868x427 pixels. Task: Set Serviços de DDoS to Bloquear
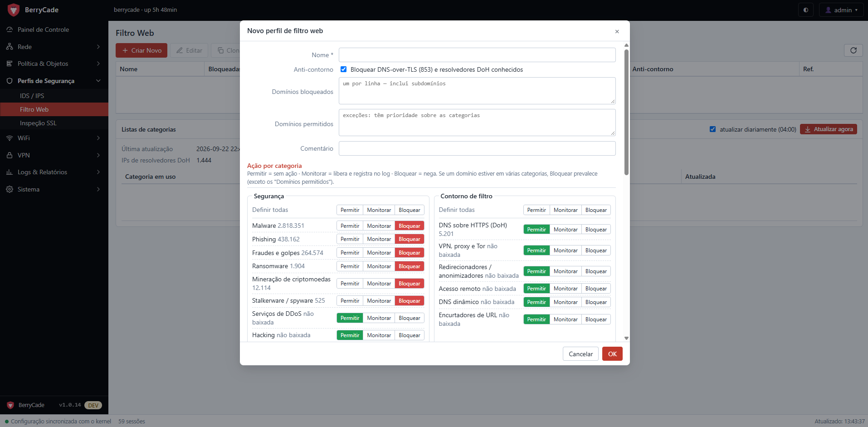[409, 318]
